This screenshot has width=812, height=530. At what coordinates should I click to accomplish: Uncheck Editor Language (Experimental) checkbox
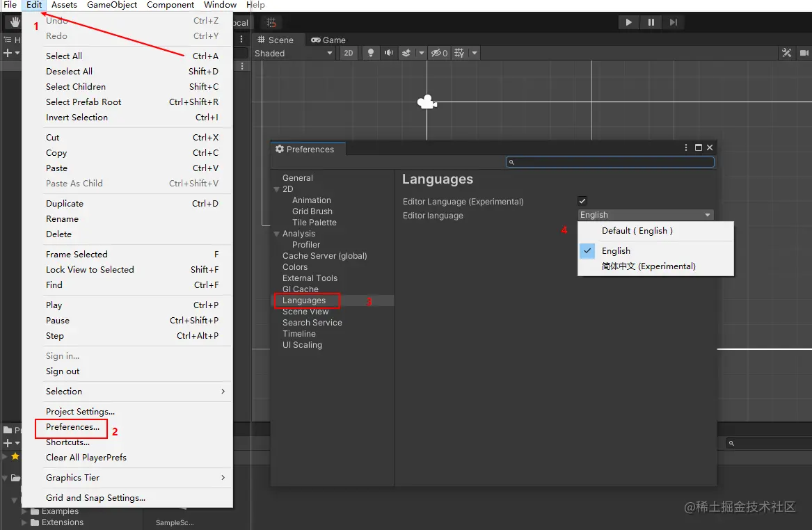point(582,201)
